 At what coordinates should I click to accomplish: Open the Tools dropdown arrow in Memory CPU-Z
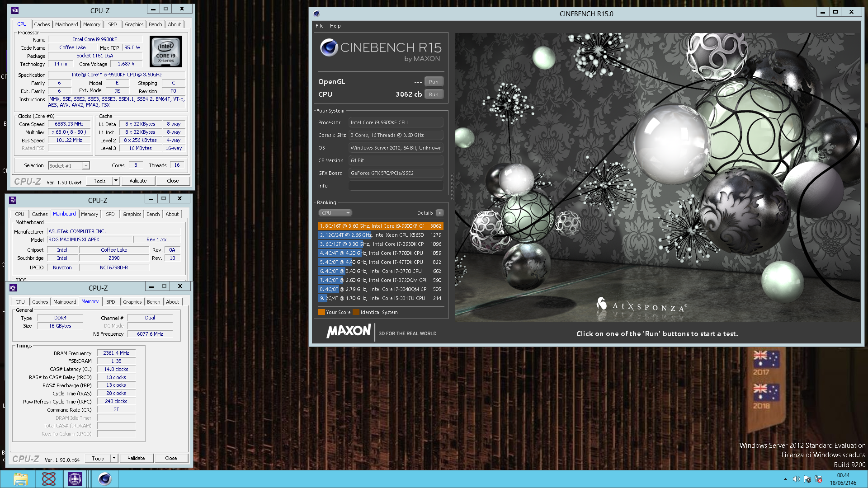(114, 458)
